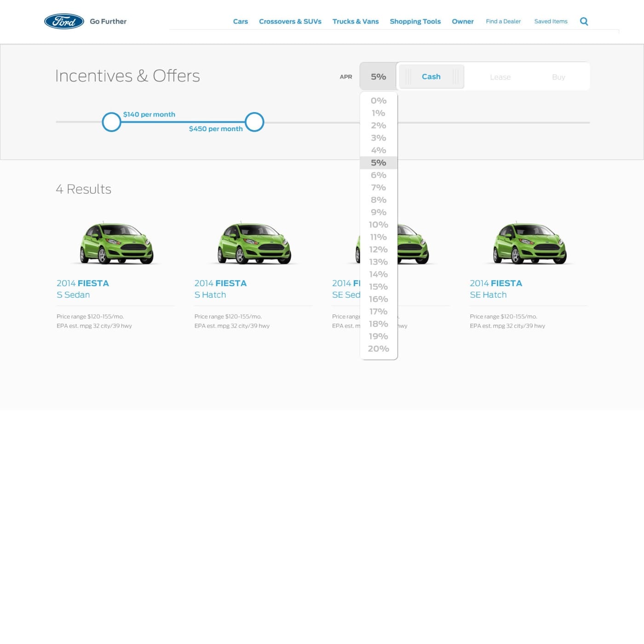Collapse the APR 5% dropdown header
The image size is (644, 644).
[x=378, y=76]
